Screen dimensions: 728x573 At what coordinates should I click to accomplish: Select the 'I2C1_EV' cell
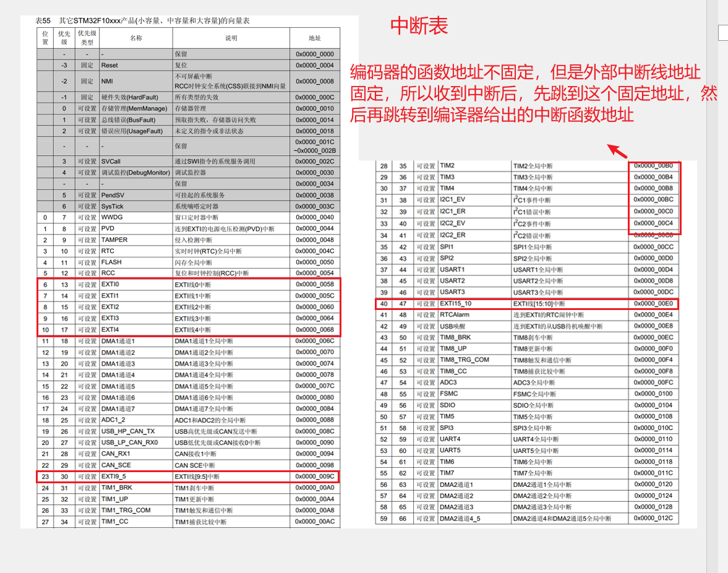(474, 200)
